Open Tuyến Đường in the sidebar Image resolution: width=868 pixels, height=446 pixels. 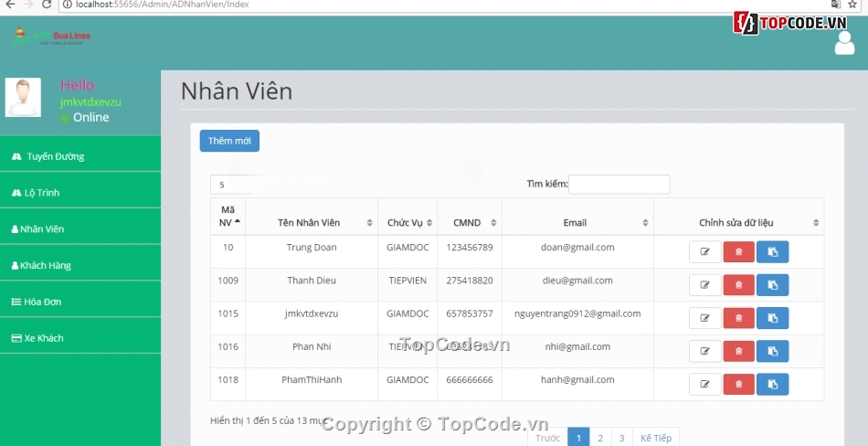coord(80,156)
